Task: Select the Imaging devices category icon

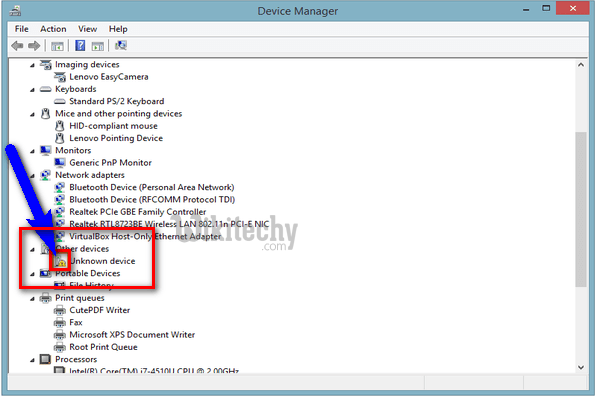Action: pyautogui.click(x=46, y=64)
